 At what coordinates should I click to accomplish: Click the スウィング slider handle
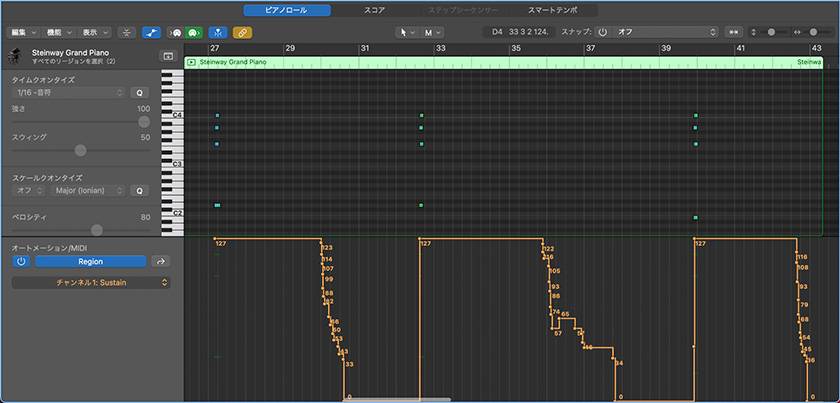pos(80,150)
